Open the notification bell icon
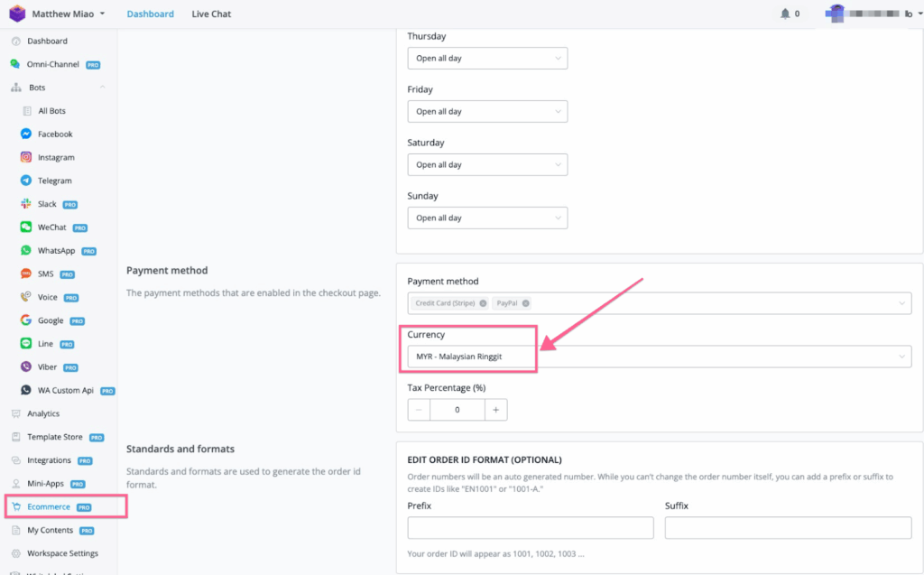Screen dimensions: 924x575 (785, 14)
